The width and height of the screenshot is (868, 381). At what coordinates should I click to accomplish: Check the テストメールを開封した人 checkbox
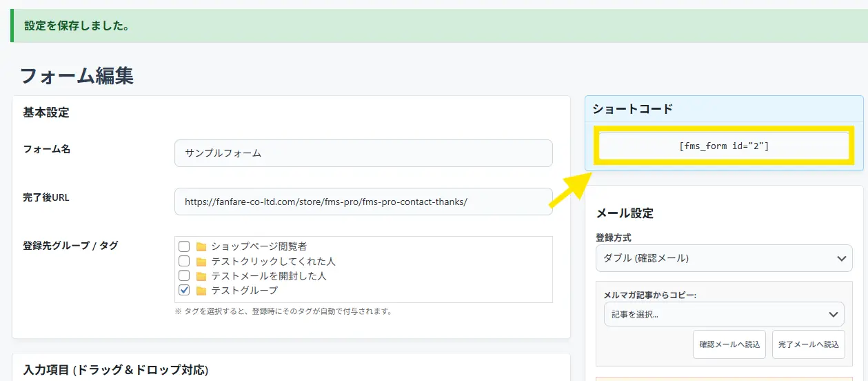184,276
